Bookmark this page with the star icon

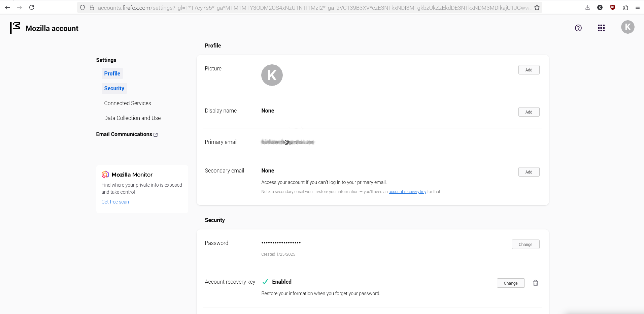[x=537, y=7]
